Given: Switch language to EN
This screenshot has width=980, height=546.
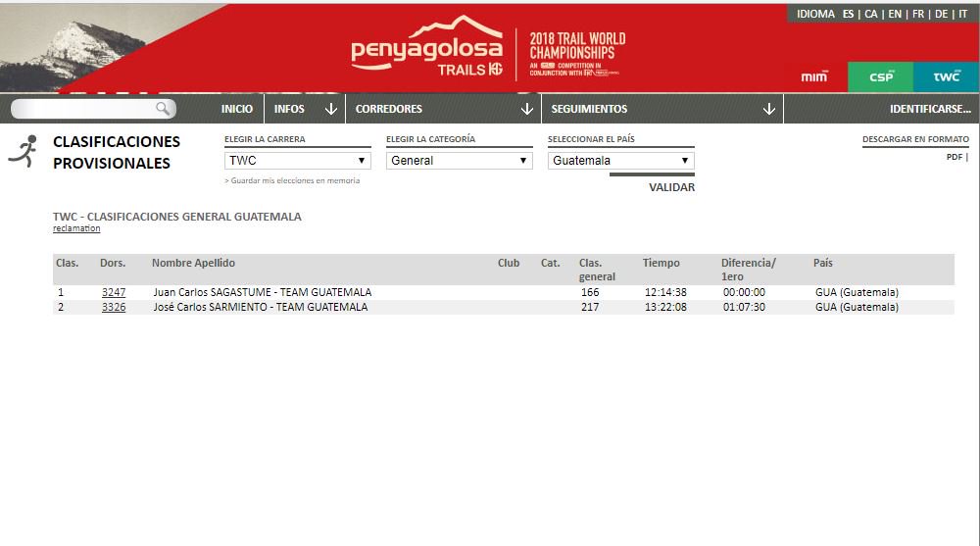Looking at the screenshot, I should [895, 14].
